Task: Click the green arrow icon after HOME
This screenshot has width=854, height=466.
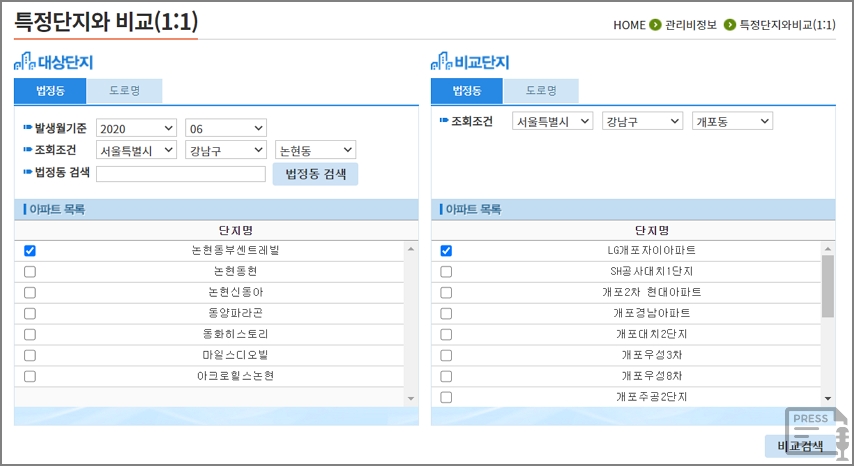Action: point(655,25)
